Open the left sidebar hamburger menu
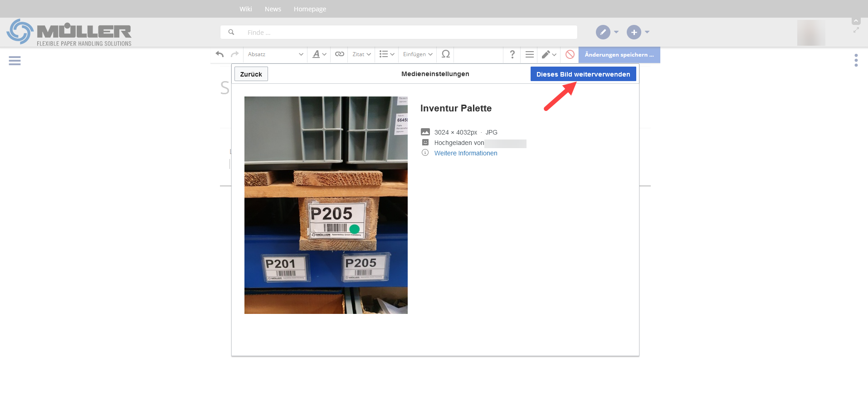868x419 pixels. (x=15, y=61)
